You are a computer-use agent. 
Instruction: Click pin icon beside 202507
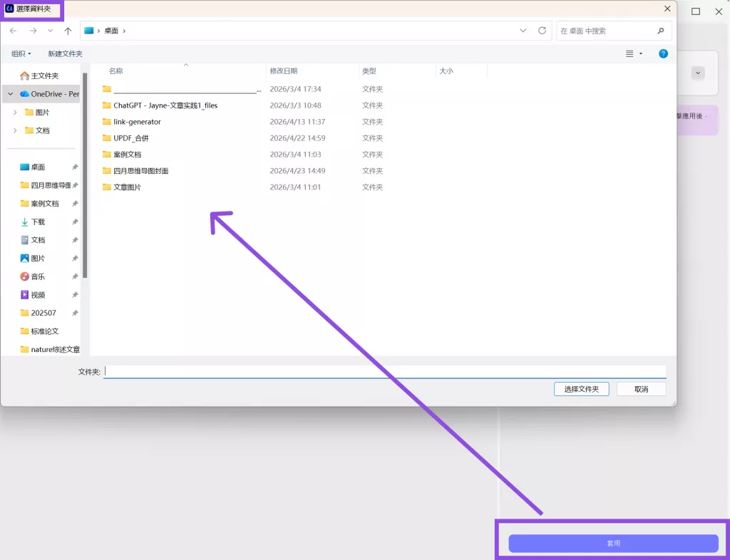75,313
